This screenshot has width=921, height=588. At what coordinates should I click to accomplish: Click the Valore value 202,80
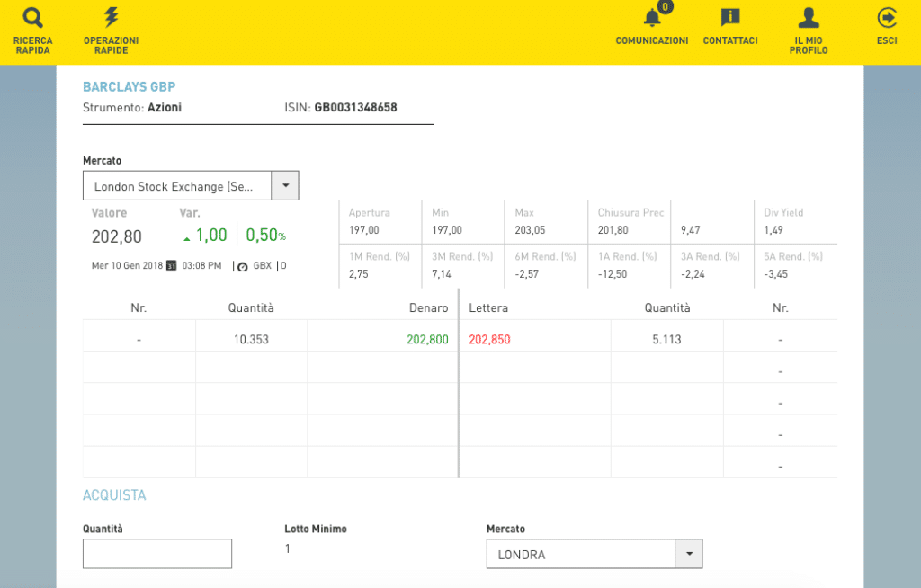pos(117,236)
